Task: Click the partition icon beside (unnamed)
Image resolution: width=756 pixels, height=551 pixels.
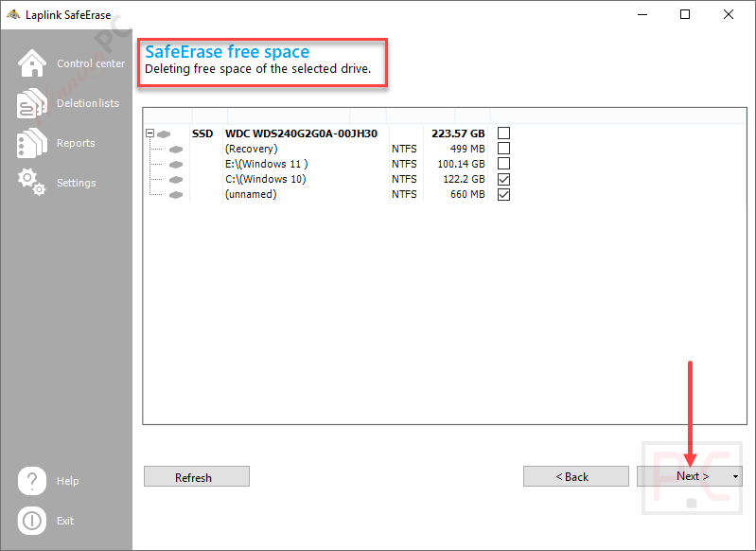Action: 176,194
